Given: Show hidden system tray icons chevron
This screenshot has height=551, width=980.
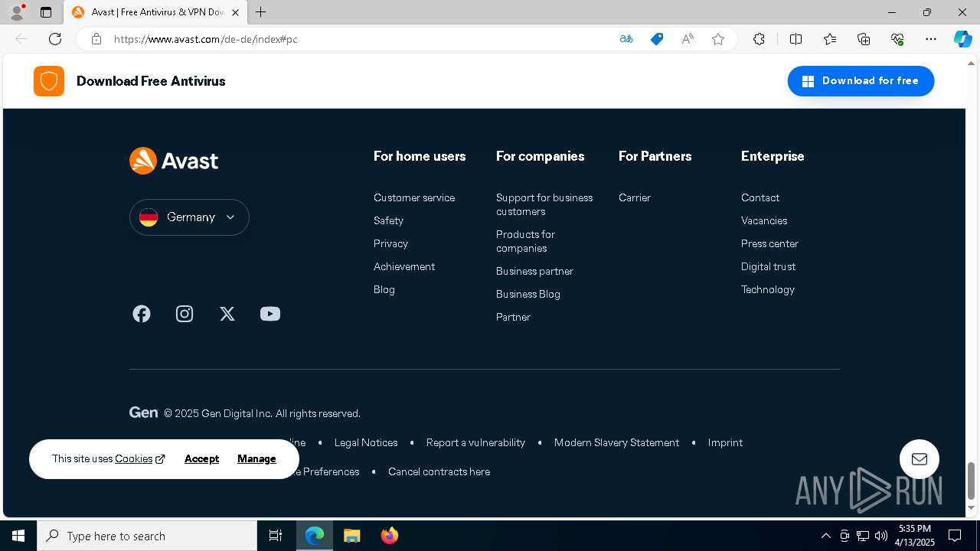Looking at the screenshot, I should 825,536.
